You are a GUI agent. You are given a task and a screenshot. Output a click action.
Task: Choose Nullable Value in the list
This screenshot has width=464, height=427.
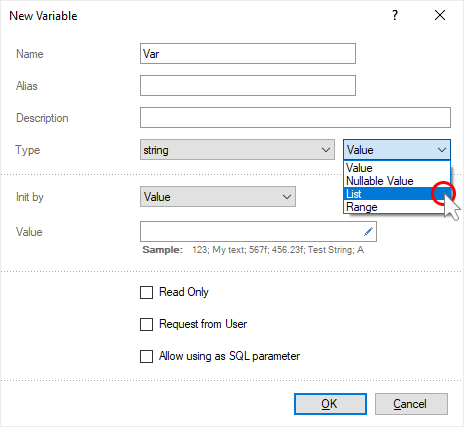(x=397, y=181)
